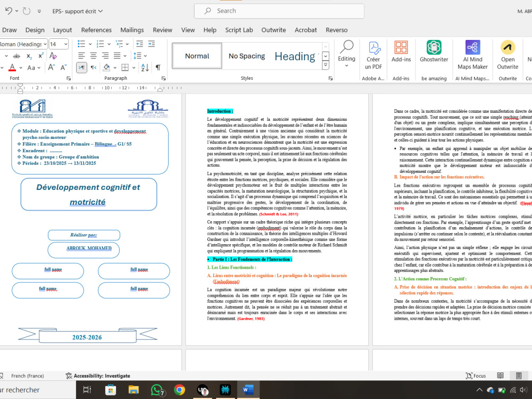Click the Decrease Font Size icon
The height and width of the screenshot is (399, 532).
(63, 68)
